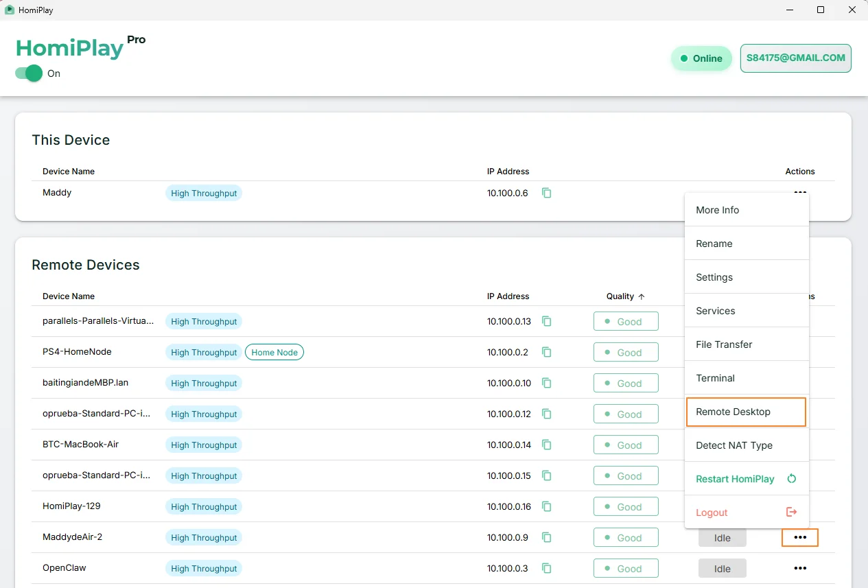Select baitingiandeMBP.lan device name
This screenshot has height=588, width=868.
pos(85,382)
